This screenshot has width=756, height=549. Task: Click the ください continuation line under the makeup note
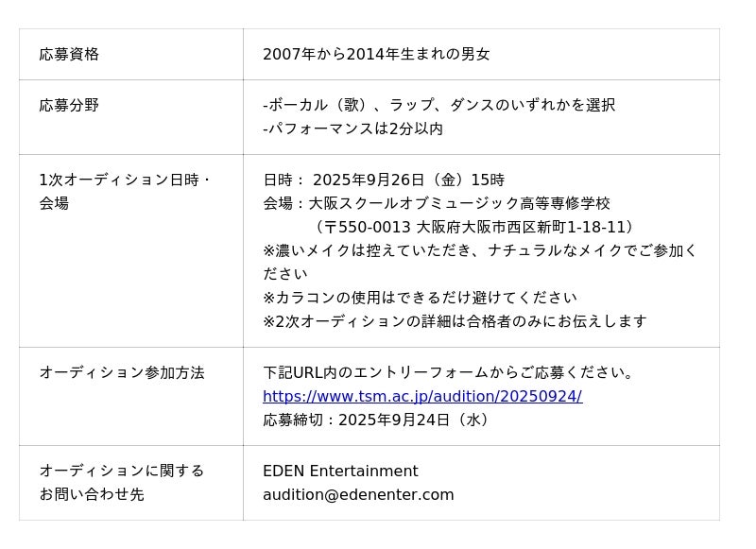click(x=285, y=275)
